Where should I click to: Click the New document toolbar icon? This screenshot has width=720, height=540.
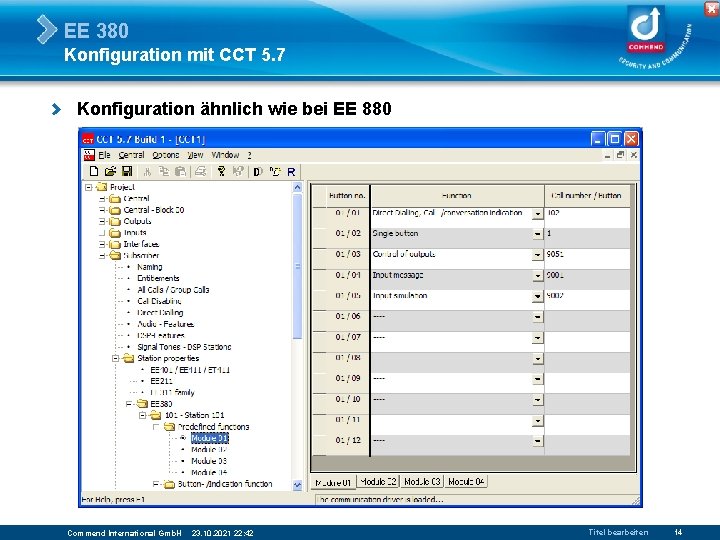click(x=94, y=171)
